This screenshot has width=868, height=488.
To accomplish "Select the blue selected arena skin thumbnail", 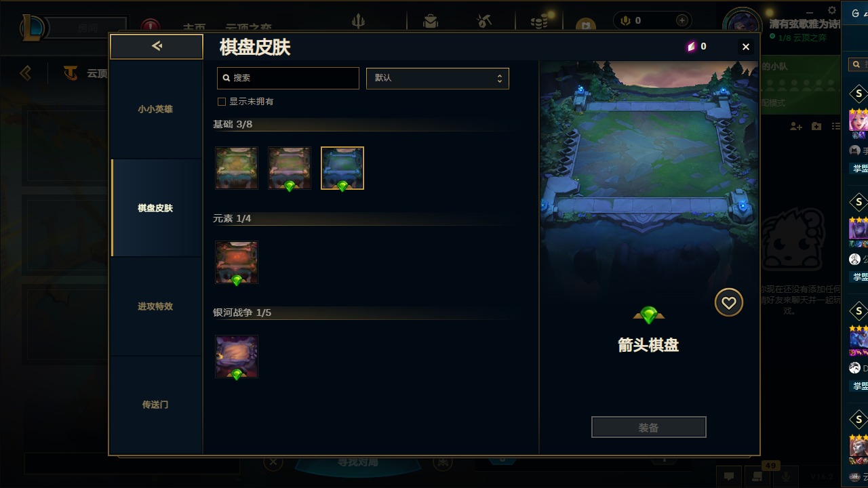I will 342,168.
